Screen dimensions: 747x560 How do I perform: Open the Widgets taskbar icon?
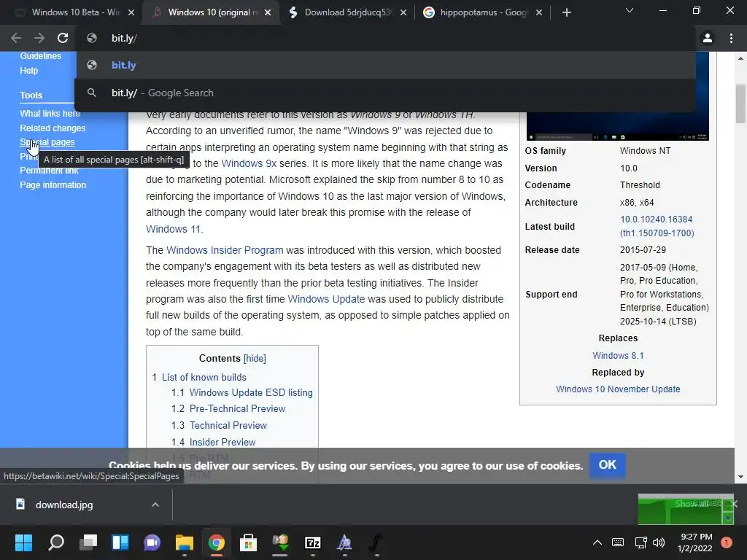click(120, 542)
